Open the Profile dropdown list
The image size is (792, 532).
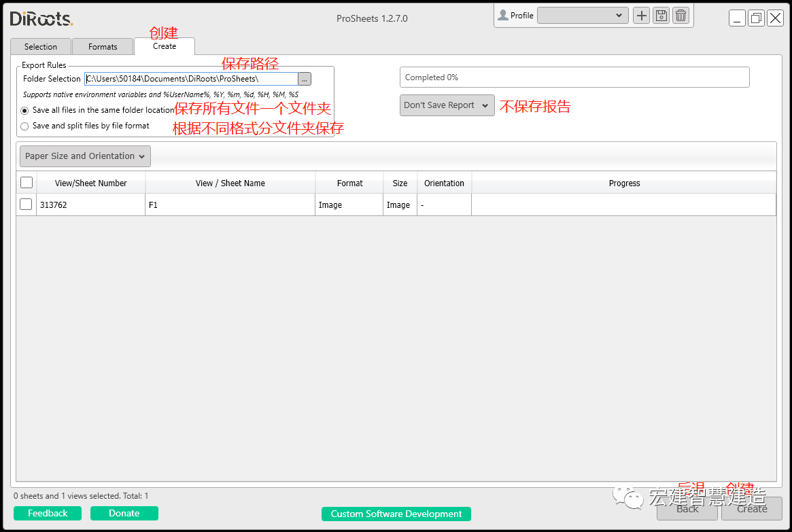[x=583, y=16]
